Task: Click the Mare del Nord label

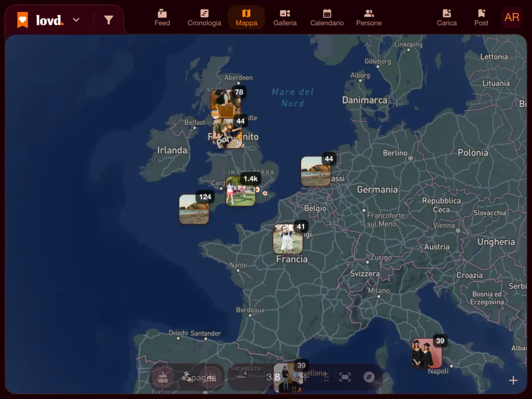Action: (x=292, y=98)
